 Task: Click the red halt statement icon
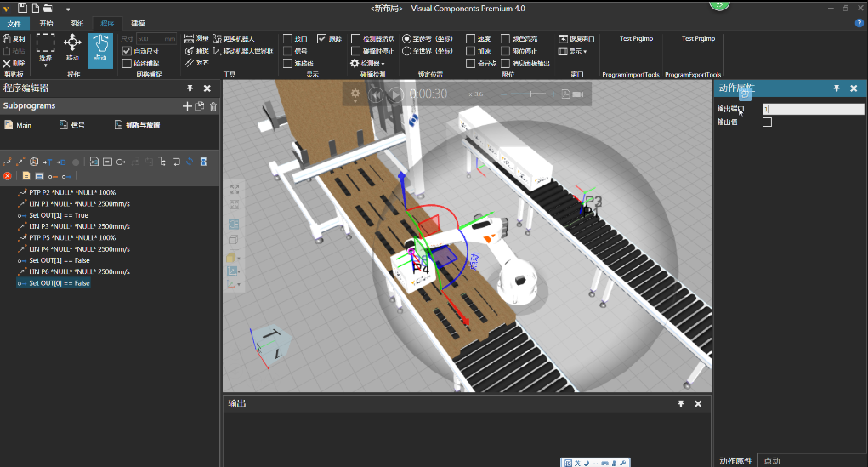point(7,176)
